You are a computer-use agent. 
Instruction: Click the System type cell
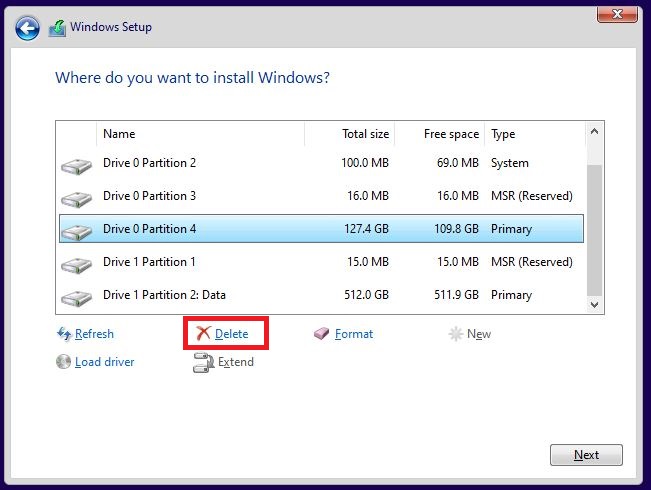tap(510, 163)
